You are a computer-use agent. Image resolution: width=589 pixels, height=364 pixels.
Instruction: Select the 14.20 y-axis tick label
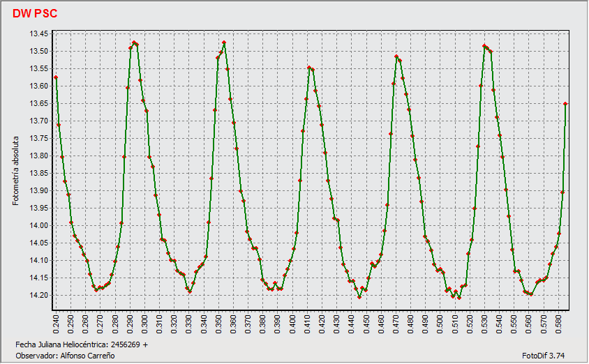38,295
